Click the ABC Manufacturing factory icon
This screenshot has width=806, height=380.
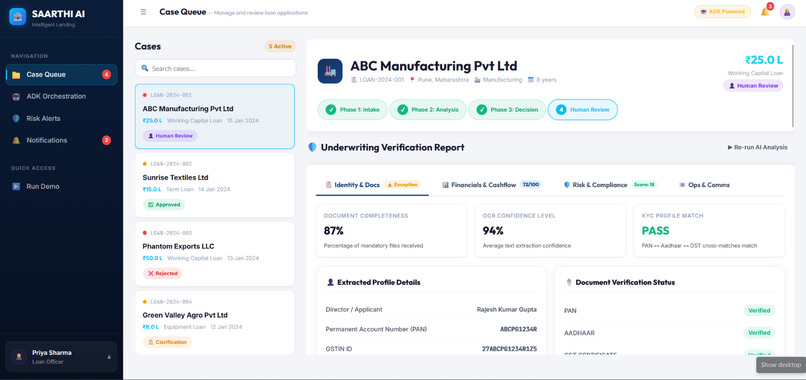coord(330,71)
